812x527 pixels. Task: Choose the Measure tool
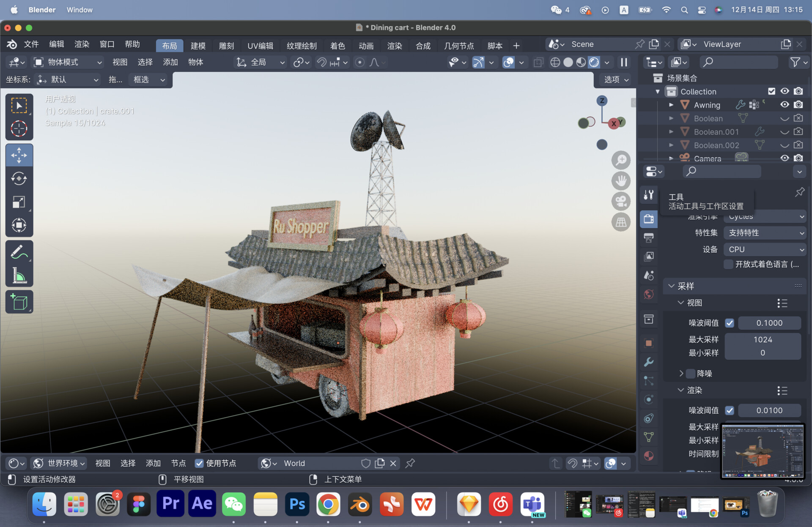[x=19, y=275]
